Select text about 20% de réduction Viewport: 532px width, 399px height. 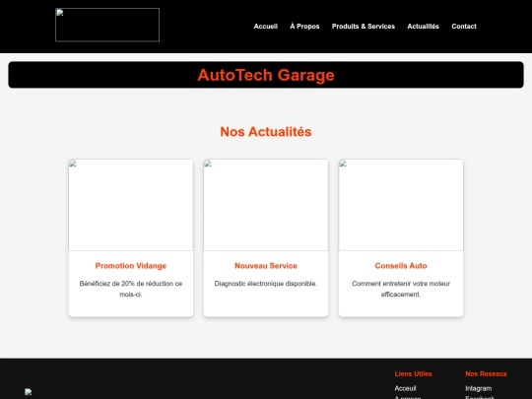131,289
